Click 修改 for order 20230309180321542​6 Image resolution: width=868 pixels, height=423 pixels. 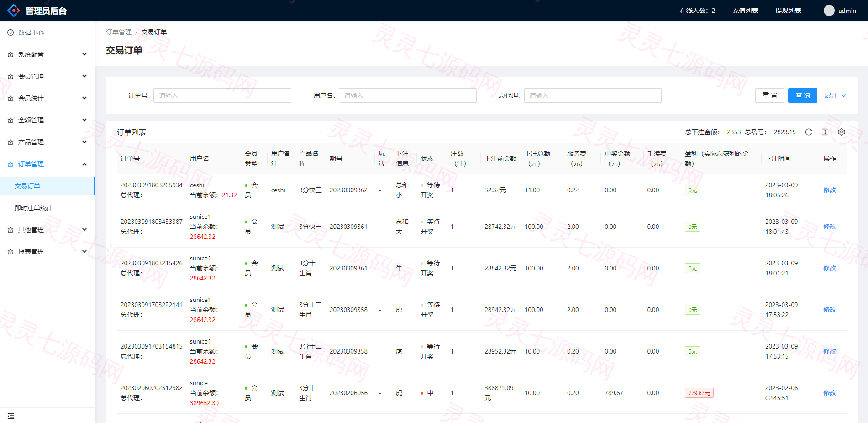click(830, 268)
